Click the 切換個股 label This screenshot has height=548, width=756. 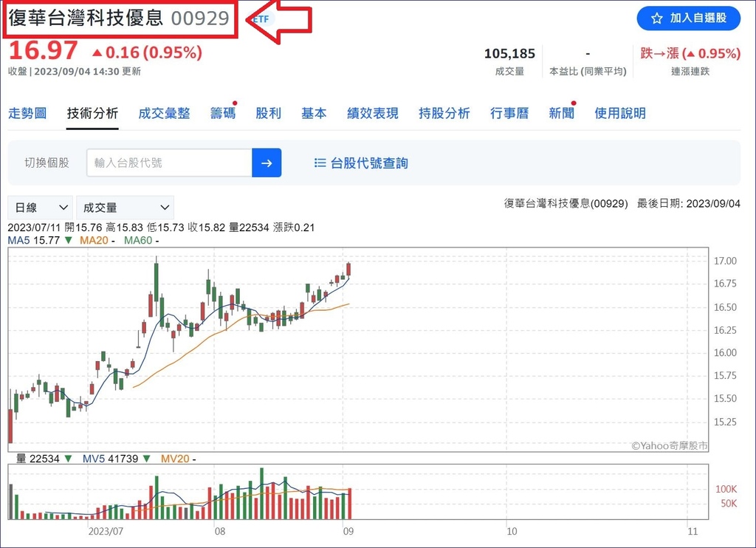[x=47, y=163]
